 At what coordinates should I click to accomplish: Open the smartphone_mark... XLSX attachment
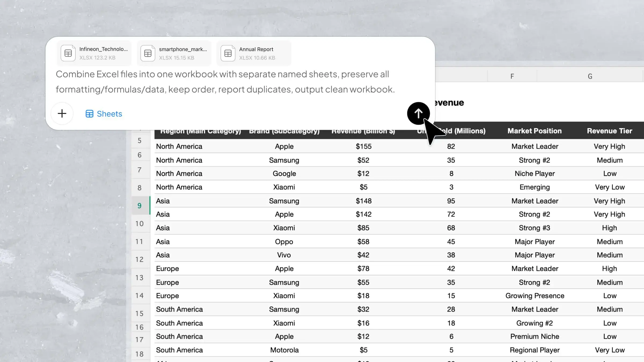click(174, 53)
